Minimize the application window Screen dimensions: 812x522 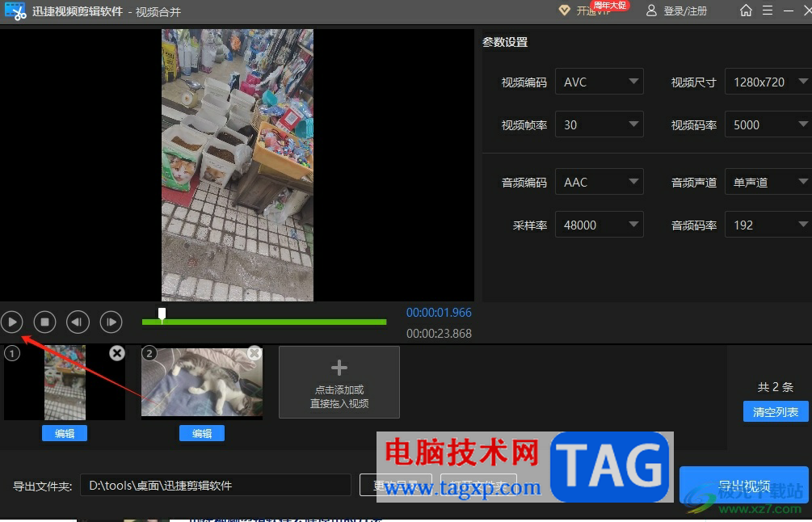pos(789,11)
